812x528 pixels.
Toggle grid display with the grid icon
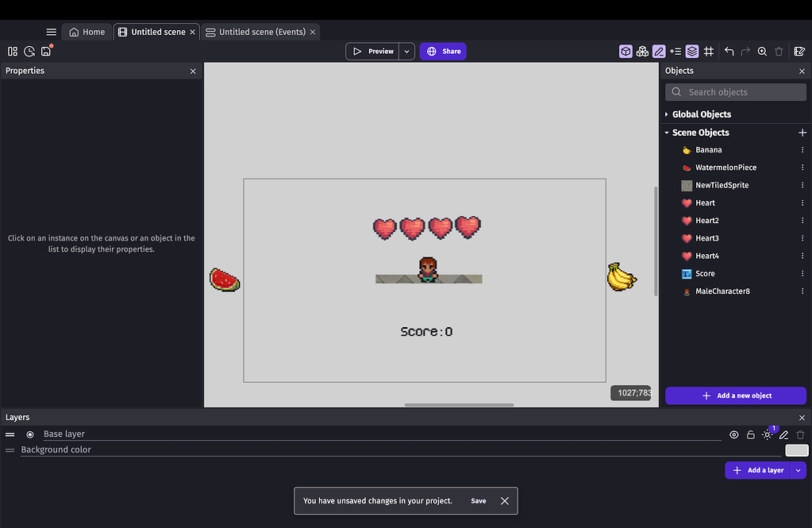(x=709, y=51)
